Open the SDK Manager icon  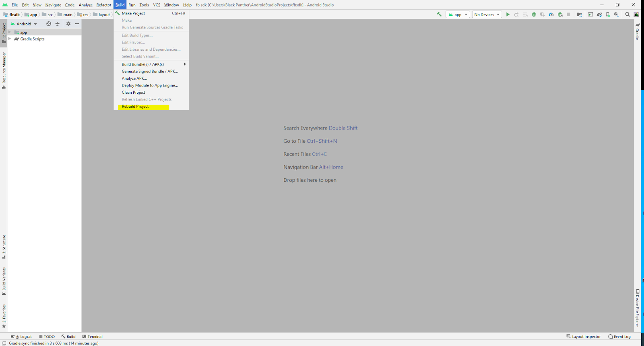click(617, 14)
